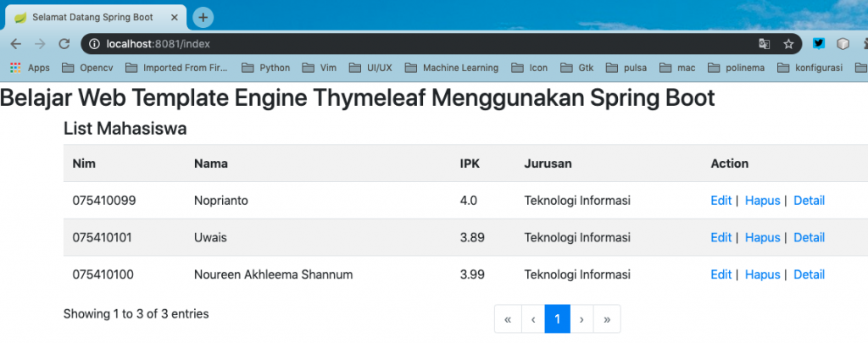Click Nim cell 075410099
This screenshot has width=868, height=343.
(x=104, y=201)
